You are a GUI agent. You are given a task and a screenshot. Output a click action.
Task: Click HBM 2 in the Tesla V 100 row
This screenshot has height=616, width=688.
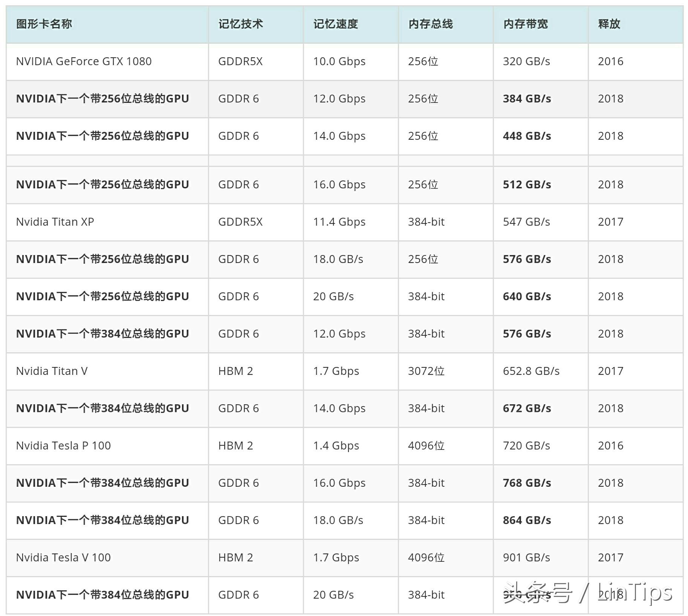235,558
